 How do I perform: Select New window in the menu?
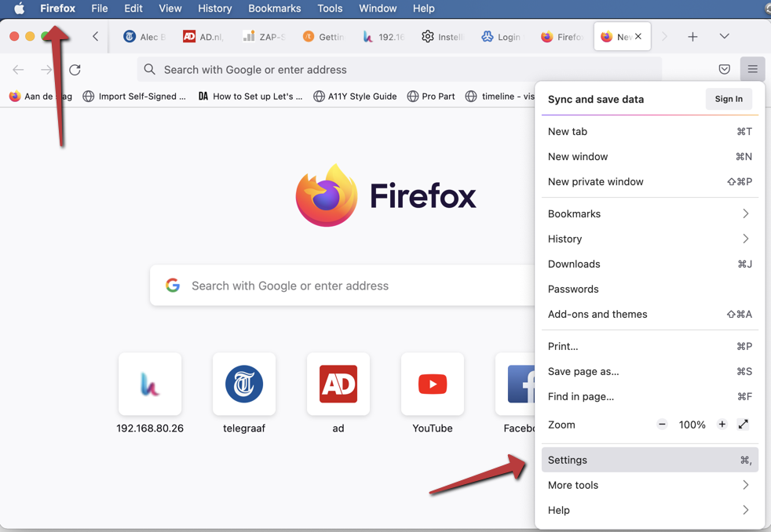649,156
